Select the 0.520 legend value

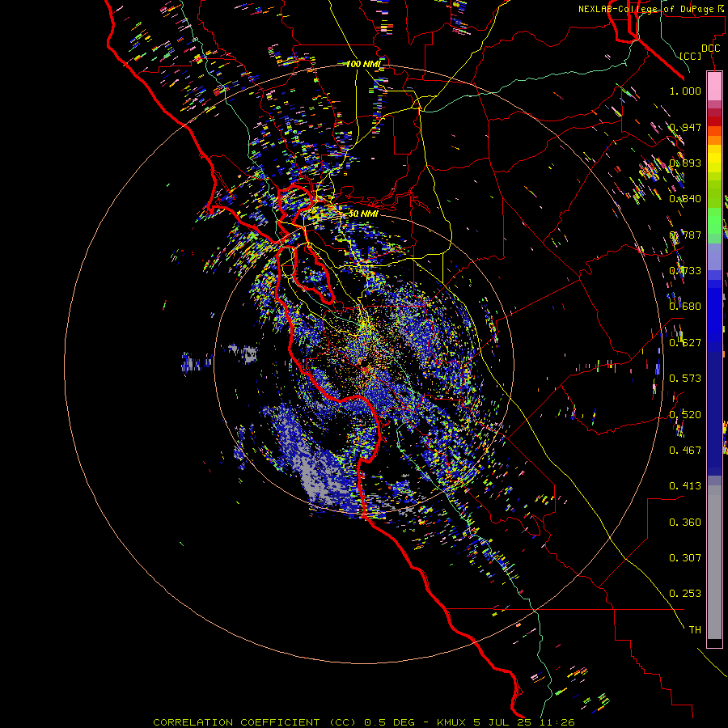pos(685,415)
